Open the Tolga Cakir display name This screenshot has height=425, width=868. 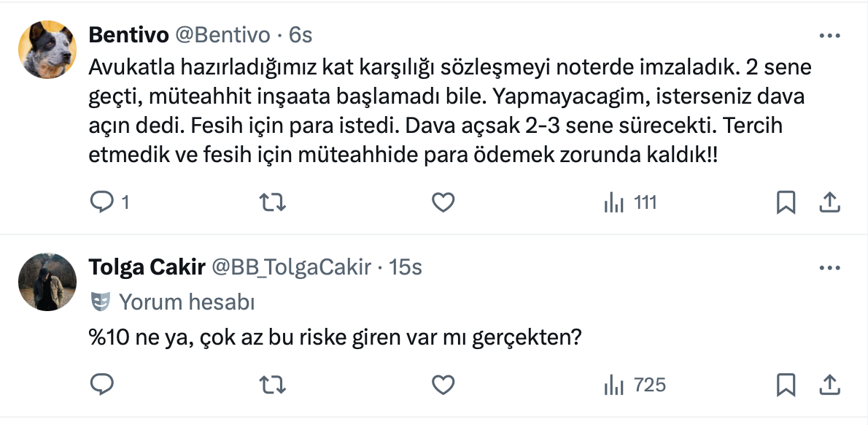146,268
